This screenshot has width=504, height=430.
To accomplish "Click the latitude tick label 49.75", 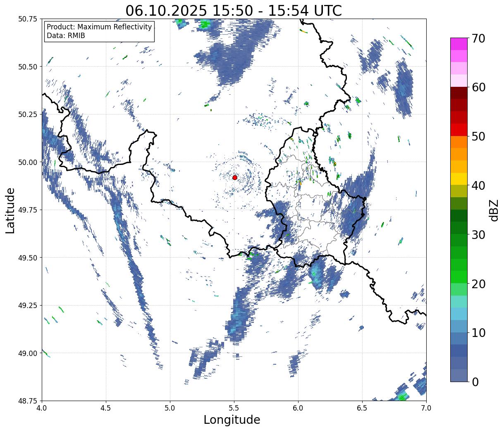I will coord(27,210).
